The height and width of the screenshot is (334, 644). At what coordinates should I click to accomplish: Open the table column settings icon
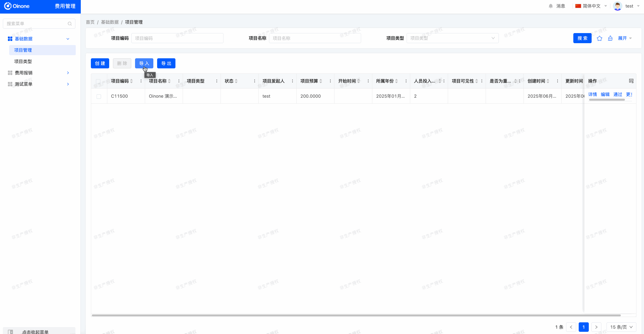[x=631, y=81]
